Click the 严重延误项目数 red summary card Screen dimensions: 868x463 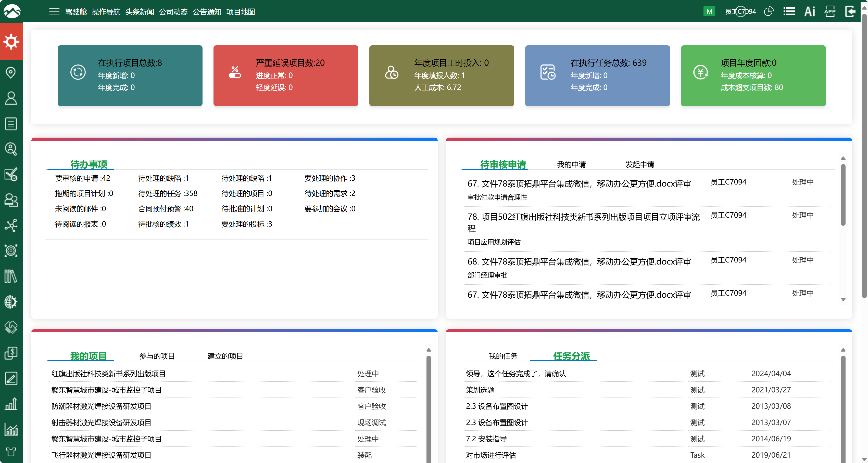coord(285,75)
